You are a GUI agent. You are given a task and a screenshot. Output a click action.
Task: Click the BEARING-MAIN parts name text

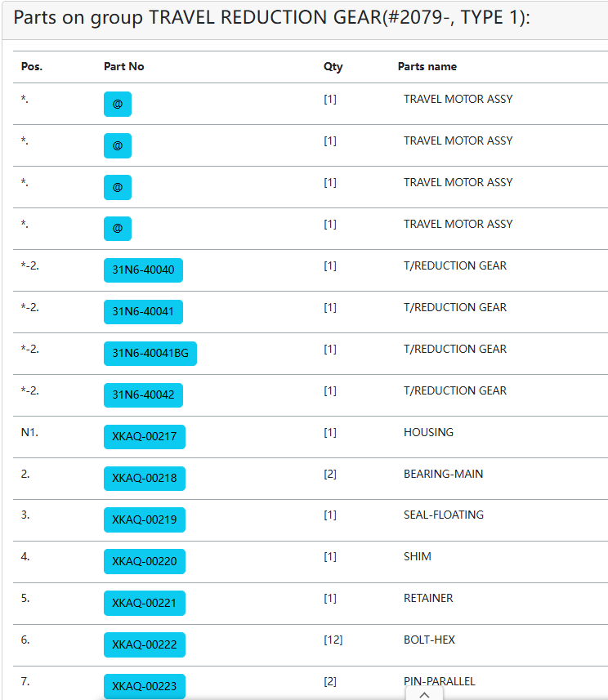pos(443,474)
